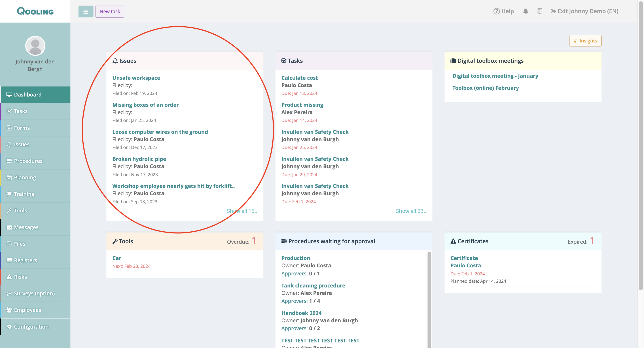This screenshot has height=348, width=644.
Task: Click the company building icon
Action: pos(540,11)
